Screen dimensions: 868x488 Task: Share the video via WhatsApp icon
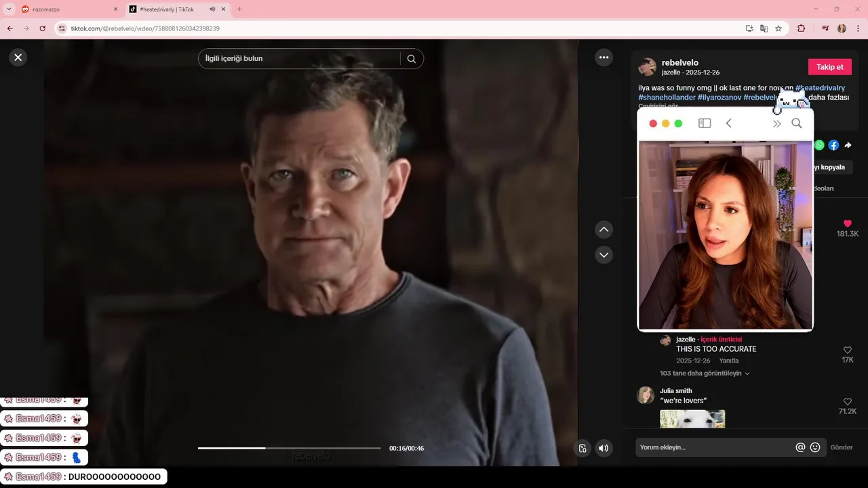pos(819,145)
